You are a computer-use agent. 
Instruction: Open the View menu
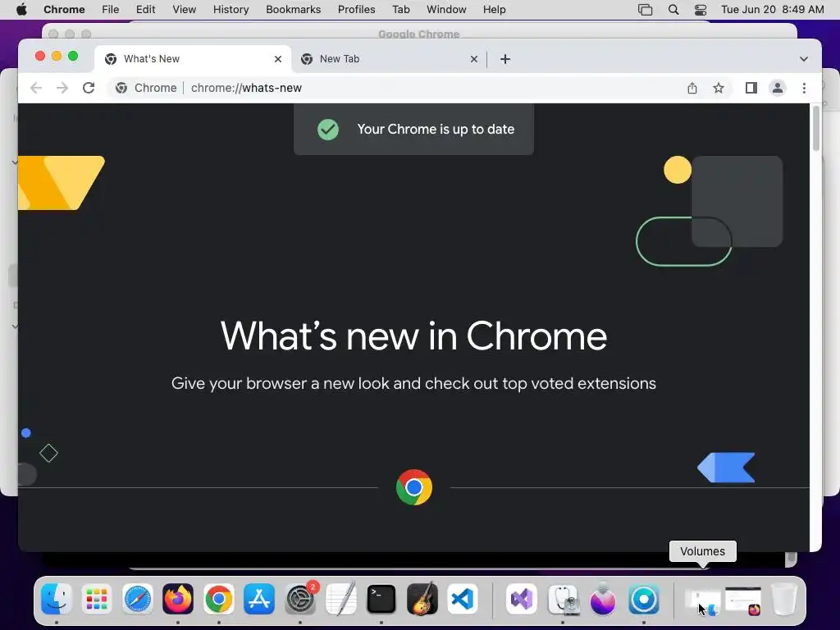185,10
